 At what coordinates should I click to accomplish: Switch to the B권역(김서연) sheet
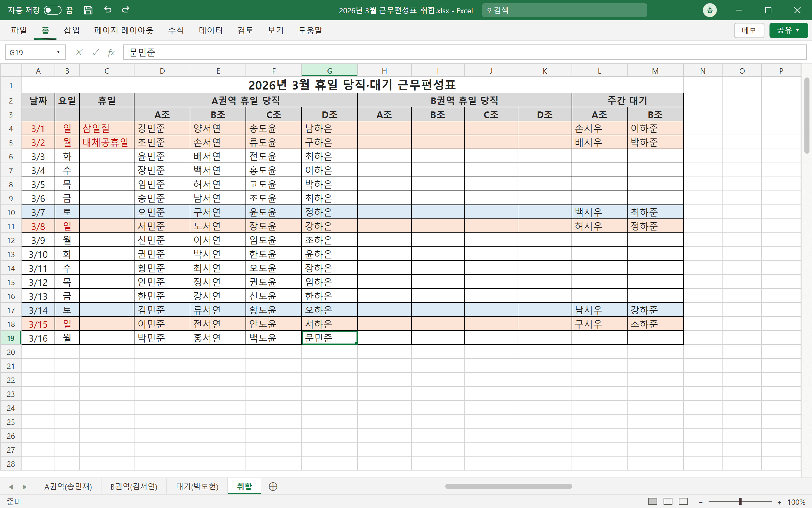[x=134, y=486]
